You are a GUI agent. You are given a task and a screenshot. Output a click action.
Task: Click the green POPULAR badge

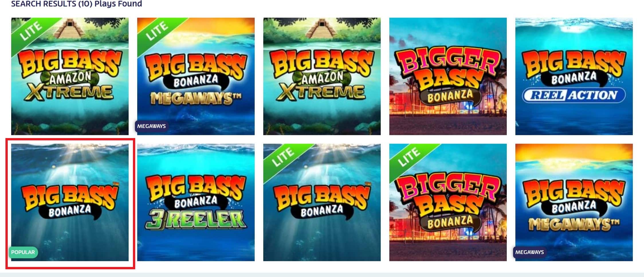pyautogui.click(x=23, y=252)
